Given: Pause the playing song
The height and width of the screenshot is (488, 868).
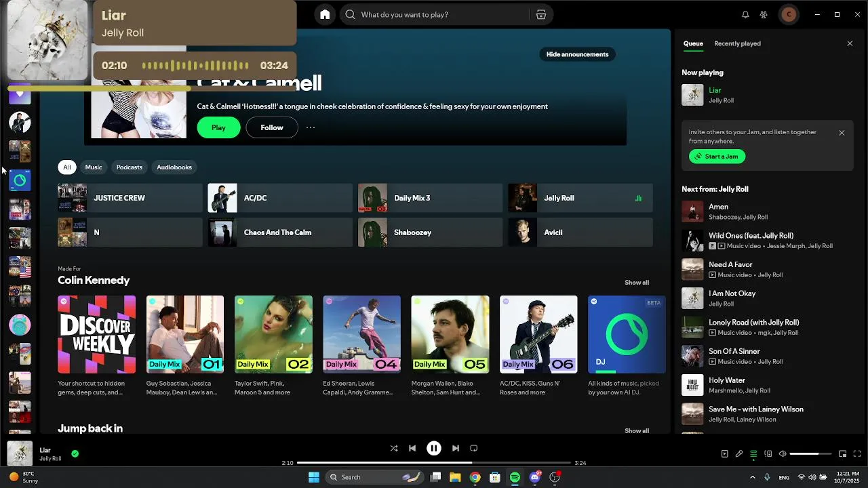Looking at the screenshot, I should coord(434,448).
